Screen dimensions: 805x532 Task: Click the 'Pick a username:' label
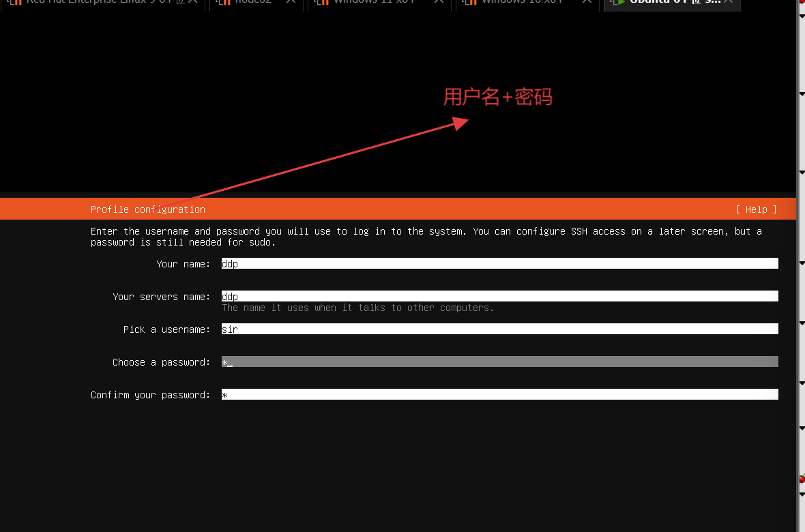click(x=166, y=329)
